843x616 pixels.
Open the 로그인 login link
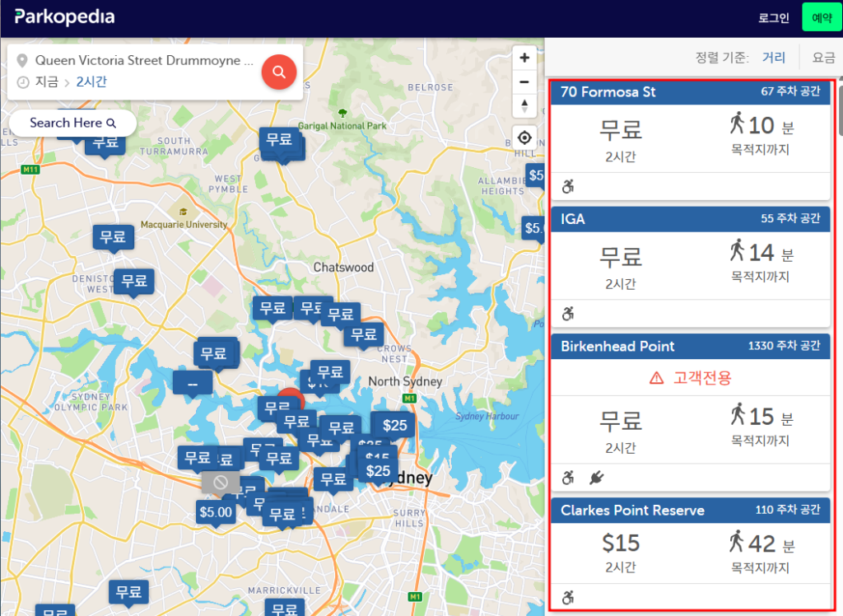click(x=774, y=18)
